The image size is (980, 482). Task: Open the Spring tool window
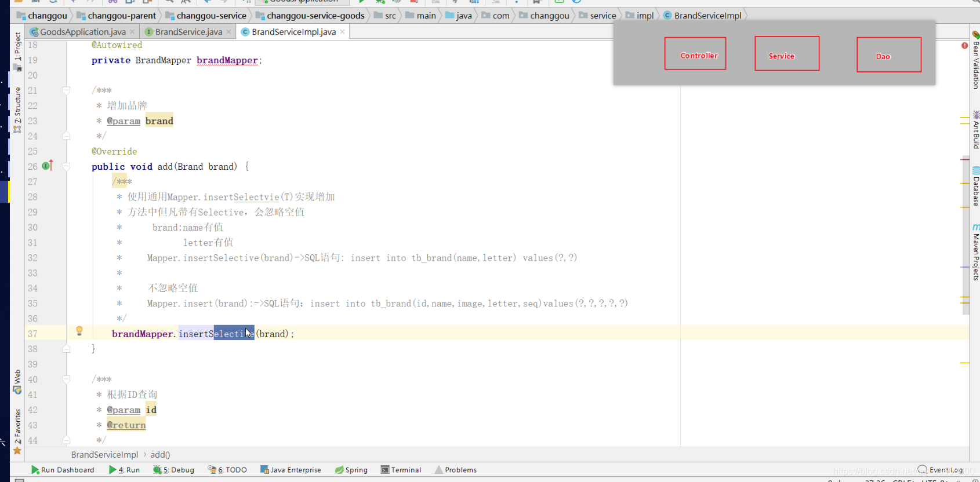(351, 470)
